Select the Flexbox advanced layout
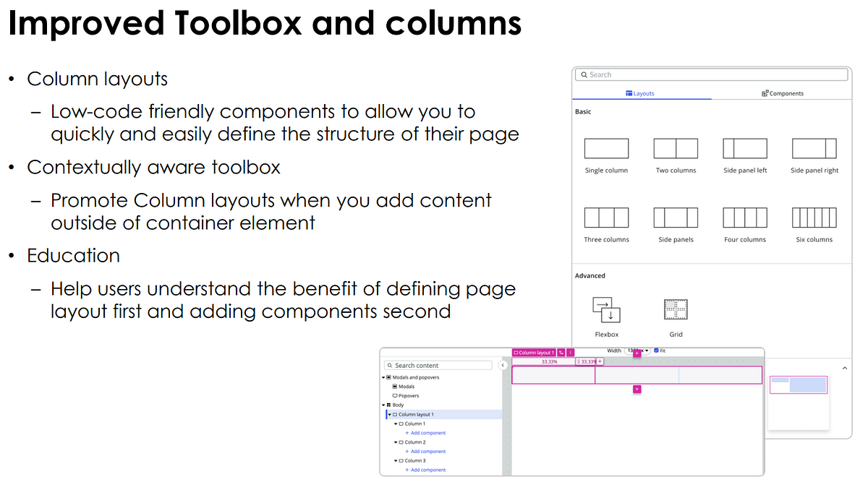The width and height of the screenshot is (868, 482). tap(606, 310)
